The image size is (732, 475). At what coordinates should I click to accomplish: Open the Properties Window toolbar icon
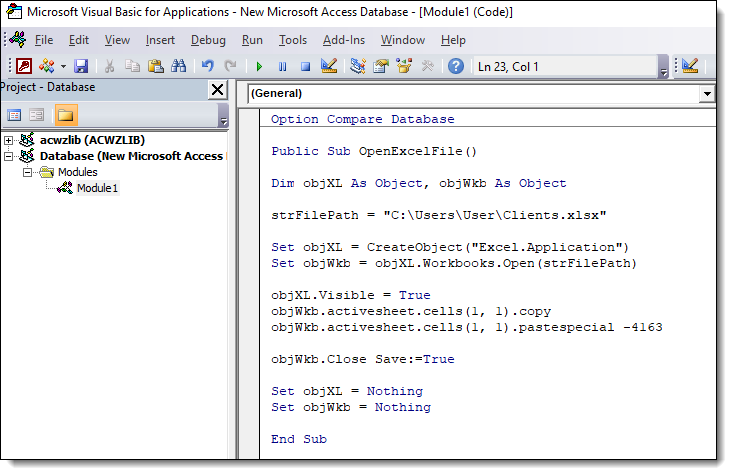(x=380, y=66)
